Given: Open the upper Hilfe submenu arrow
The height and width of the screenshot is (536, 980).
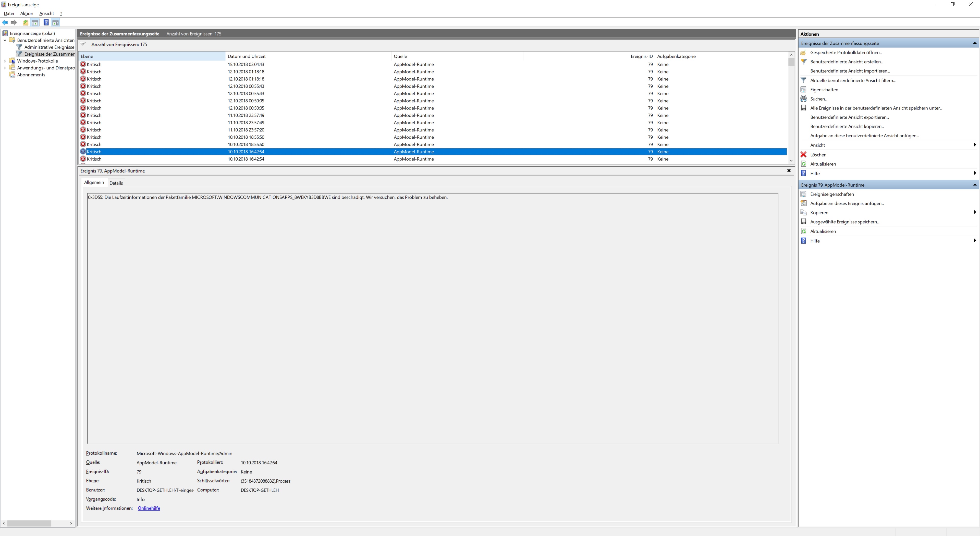Looking at the screenshot, I should 975,173.
